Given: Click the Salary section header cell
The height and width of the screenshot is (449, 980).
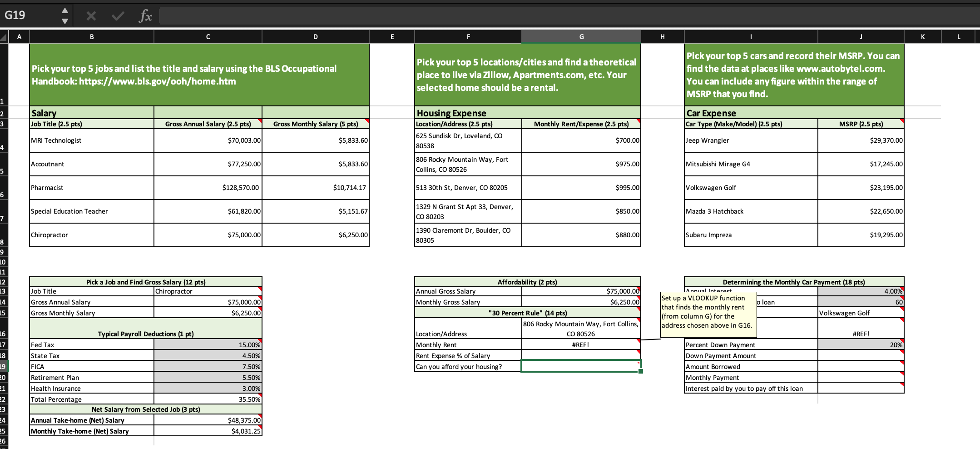Looking at the screenshot, I should tap(92, 113).
